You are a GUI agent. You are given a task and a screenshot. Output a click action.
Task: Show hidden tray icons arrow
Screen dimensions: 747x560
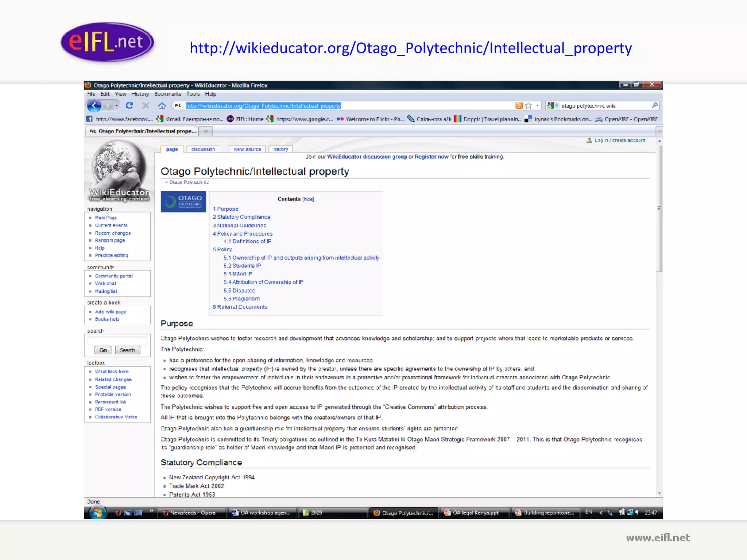click(x=601, y=512)
